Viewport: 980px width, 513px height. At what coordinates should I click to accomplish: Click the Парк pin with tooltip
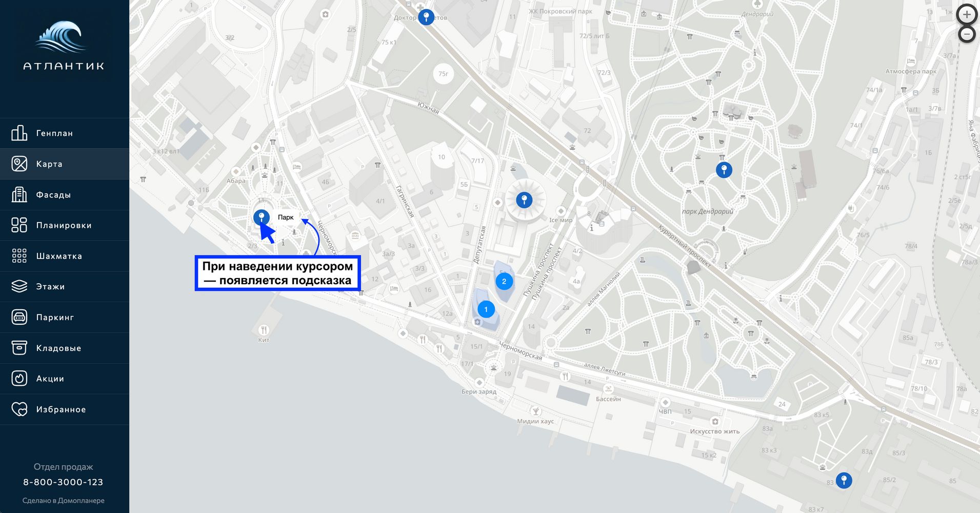coord(262,217)
